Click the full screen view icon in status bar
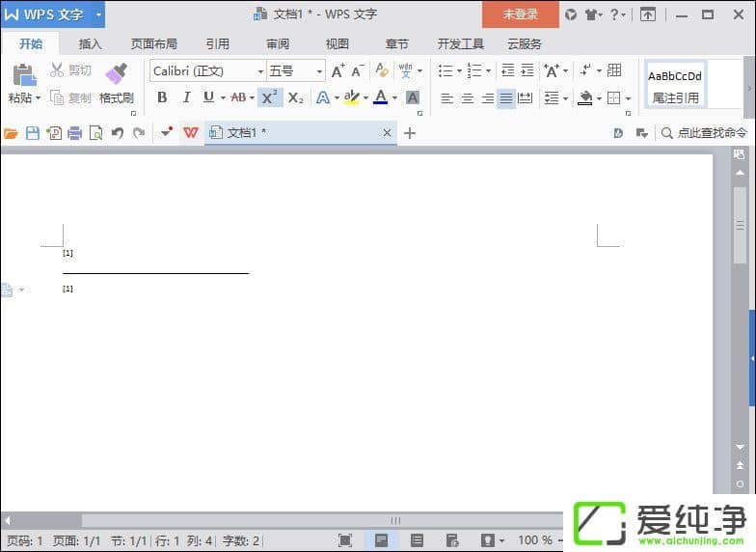This screenshot has height=552, width=756. [345, 540]
